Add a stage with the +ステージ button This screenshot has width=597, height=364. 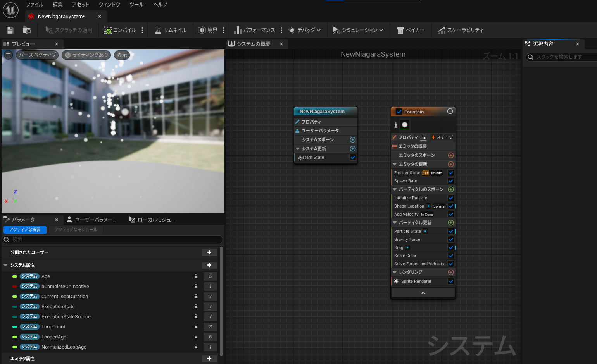442,137
